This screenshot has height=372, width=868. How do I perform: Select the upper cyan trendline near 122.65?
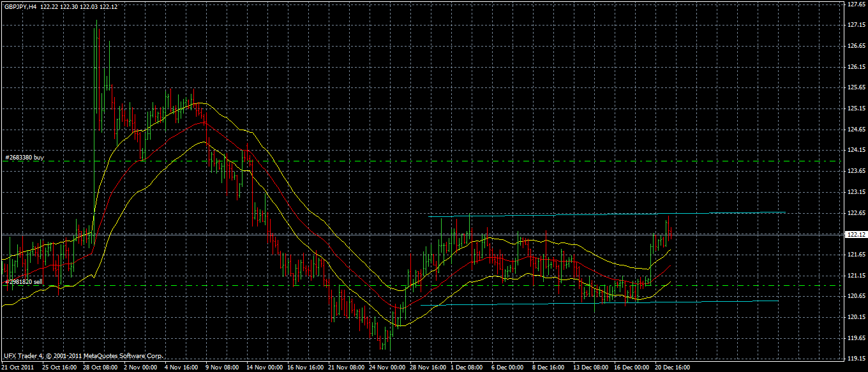pos(606,214)
